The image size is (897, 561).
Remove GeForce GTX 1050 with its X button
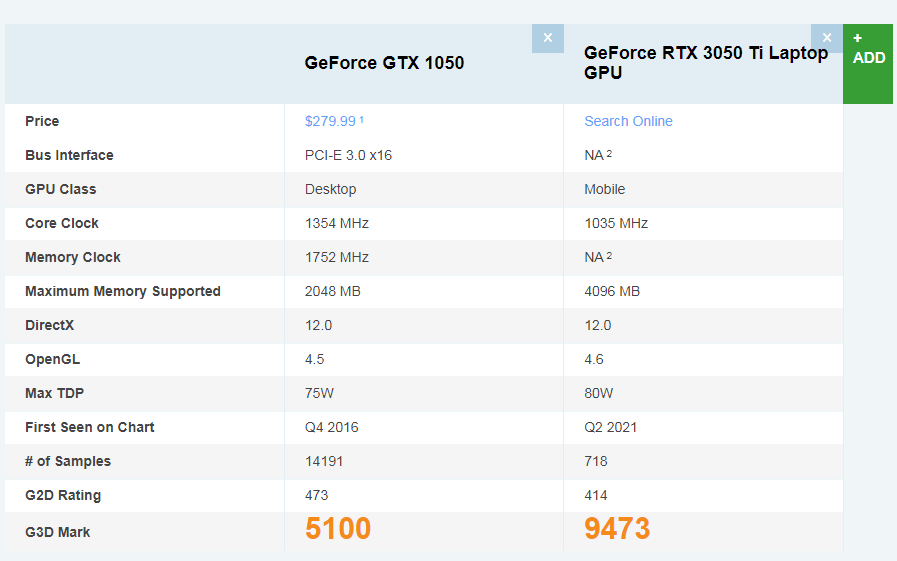click(x=547, y=38)
